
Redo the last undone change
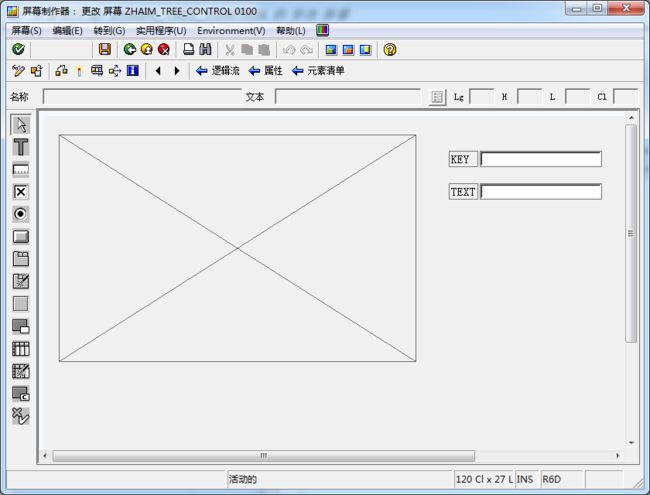pos(306,50)
